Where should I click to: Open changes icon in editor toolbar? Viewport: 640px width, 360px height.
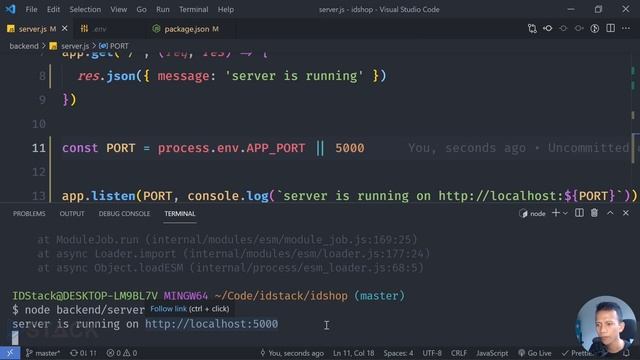(x=532, y=29)
